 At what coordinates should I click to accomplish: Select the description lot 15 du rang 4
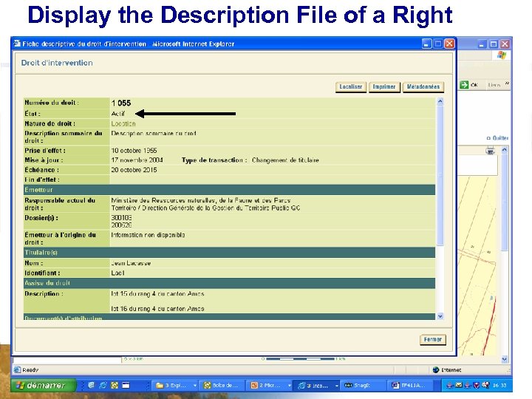pyautogui.click(x=158, y=293)
